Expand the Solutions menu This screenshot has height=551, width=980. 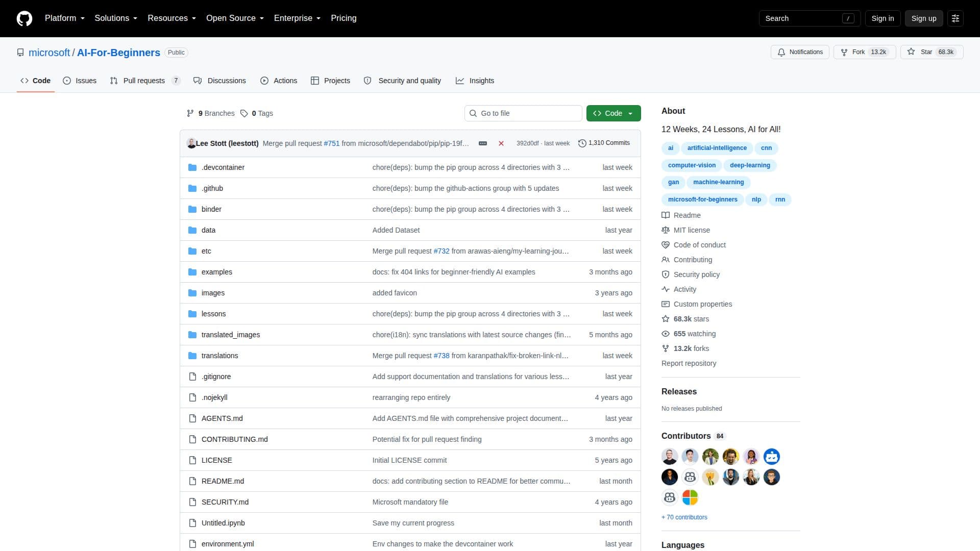pyautogui.click(x=116, y=18)
